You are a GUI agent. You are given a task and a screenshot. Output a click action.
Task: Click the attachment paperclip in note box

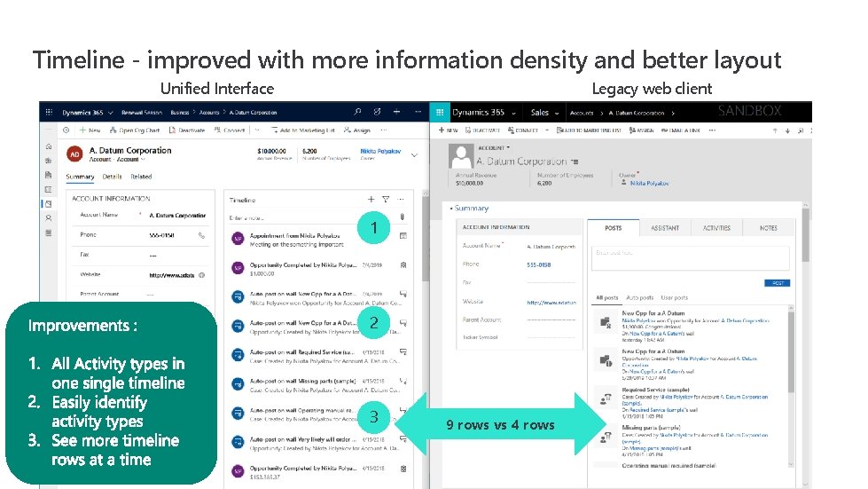403,217
